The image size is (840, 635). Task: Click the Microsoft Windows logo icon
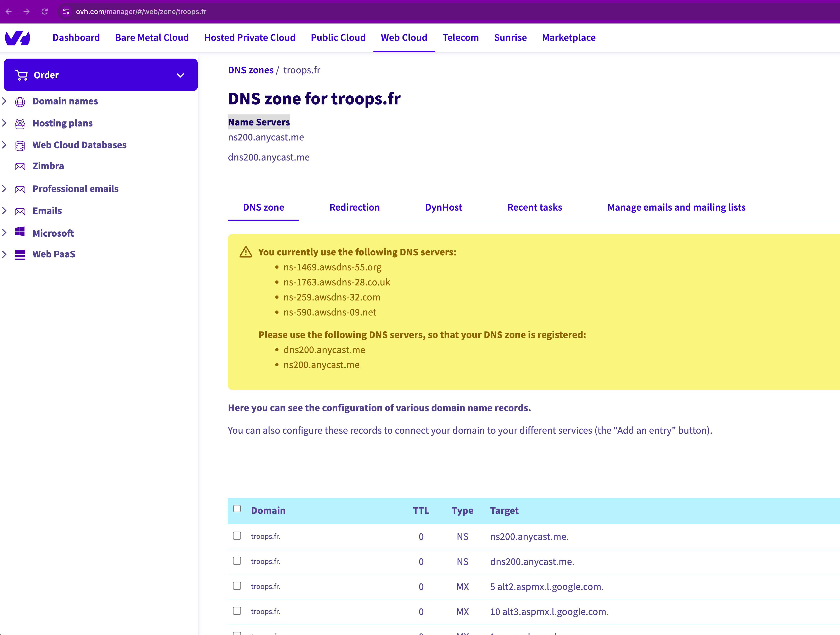pos(20,232)
